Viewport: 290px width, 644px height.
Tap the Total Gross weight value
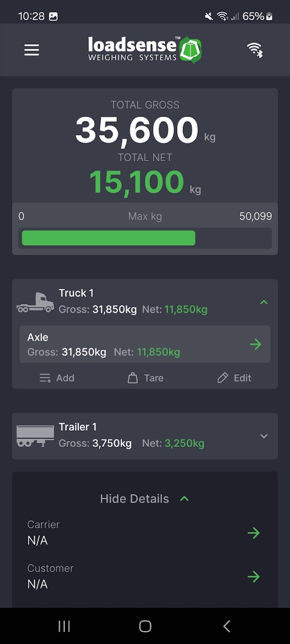(x=137, y=130)
